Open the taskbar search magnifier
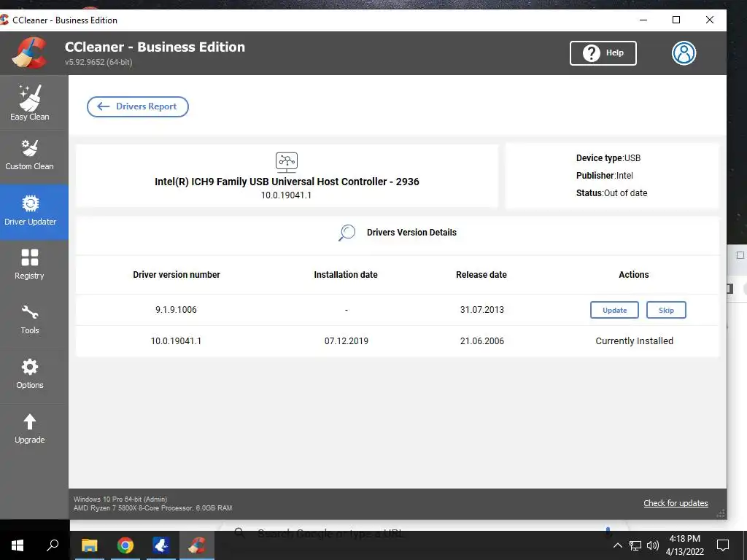747x560 pixels. 53,545
